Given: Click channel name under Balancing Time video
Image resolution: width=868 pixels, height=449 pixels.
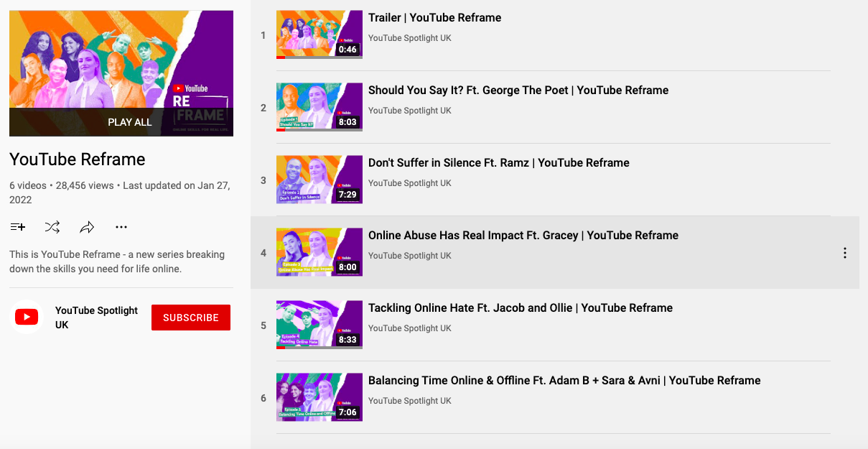Looking at the screenshot, I should pos(410,401).
